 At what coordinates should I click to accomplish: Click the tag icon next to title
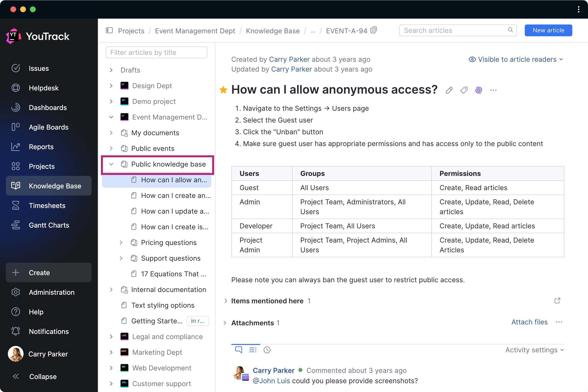[464, 90]
